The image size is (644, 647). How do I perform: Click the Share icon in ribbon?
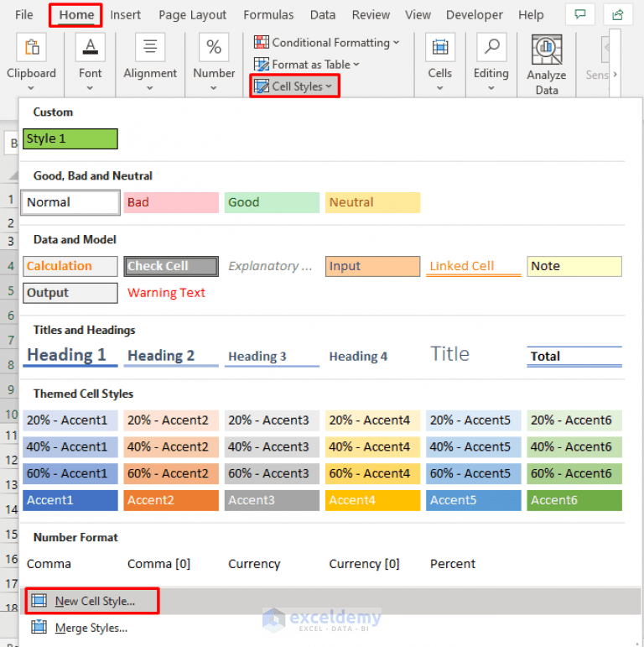pos(618,14)
